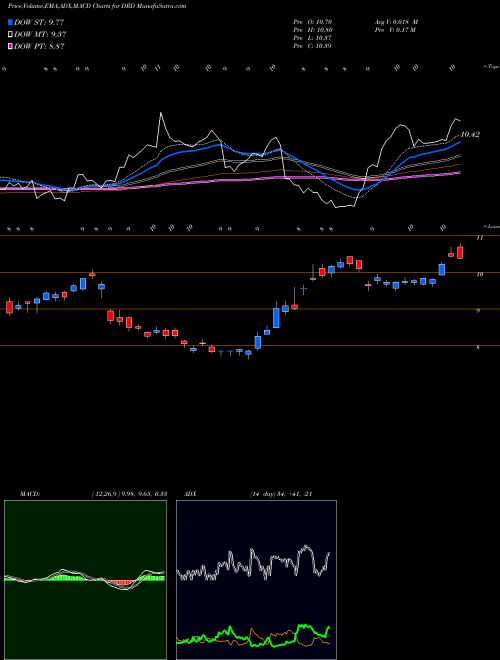500x660 pixels.
Task: Click the MACD parameters (12,26,9) values text
Action: [129, 494]
